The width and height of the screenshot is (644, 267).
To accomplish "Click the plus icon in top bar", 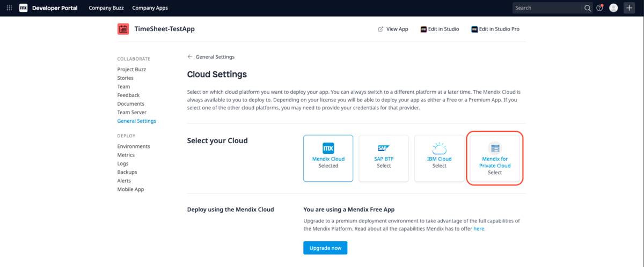I will (630, 8).
